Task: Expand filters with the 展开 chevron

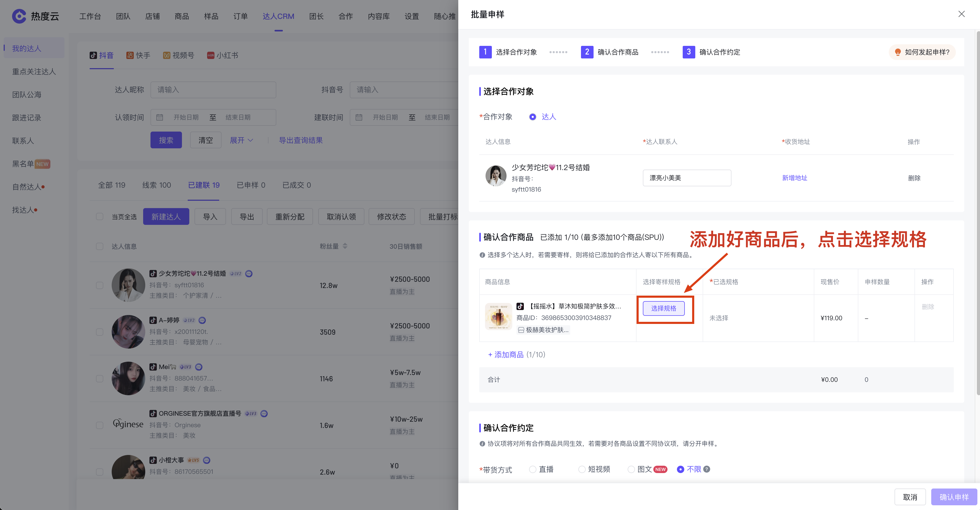Action: coord(251,140)
